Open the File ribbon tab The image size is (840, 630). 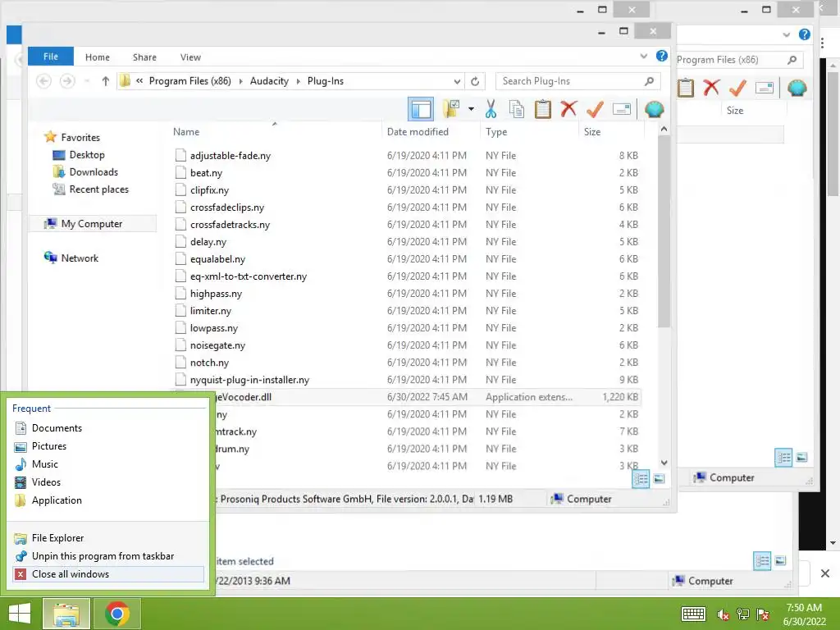coord(50,57)
